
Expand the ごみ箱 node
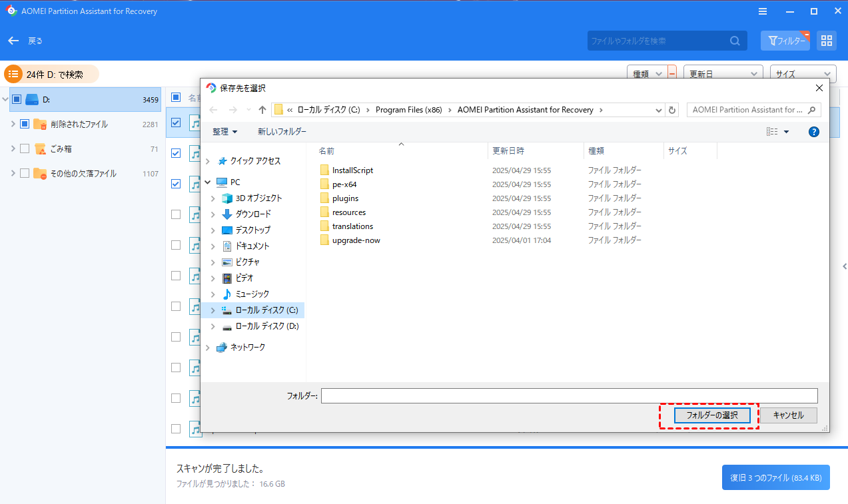[13, 148]
